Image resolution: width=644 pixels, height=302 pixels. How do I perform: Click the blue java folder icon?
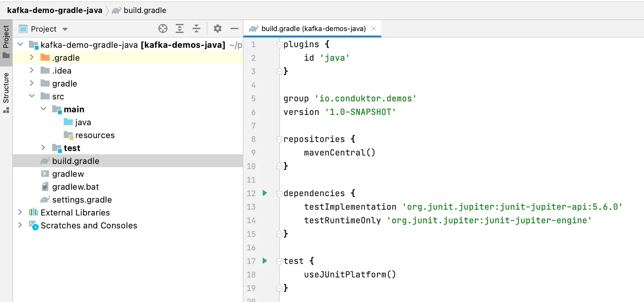point(68,122)
